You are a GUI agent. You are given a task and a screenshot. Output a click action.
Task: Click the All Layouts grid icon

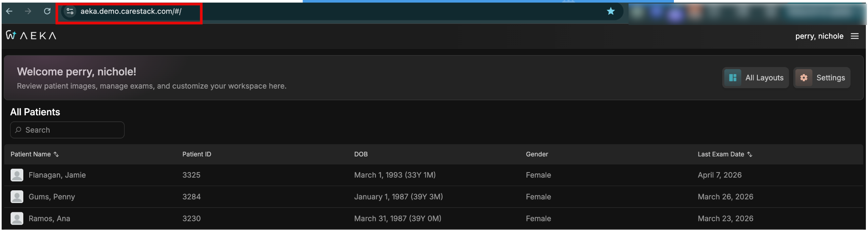(733, 78)
